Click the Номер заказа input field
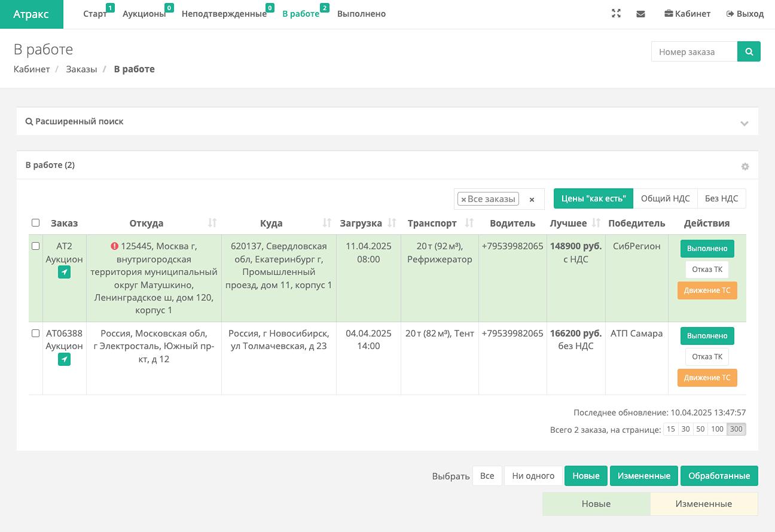Viewport: 775px width, 532px height. pos(694,52)
